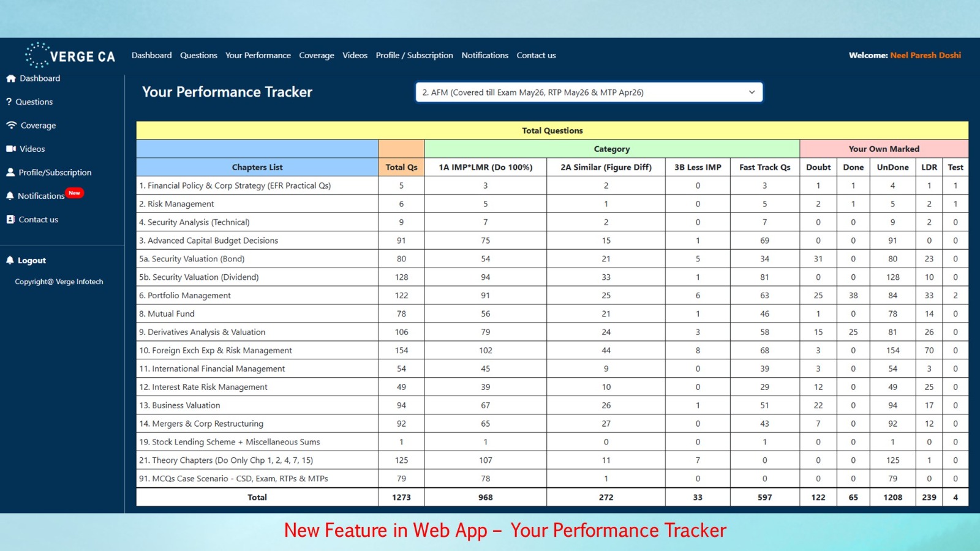Open Notifications in the top navigation bar
980x551 pixels.
pos(485,55)
